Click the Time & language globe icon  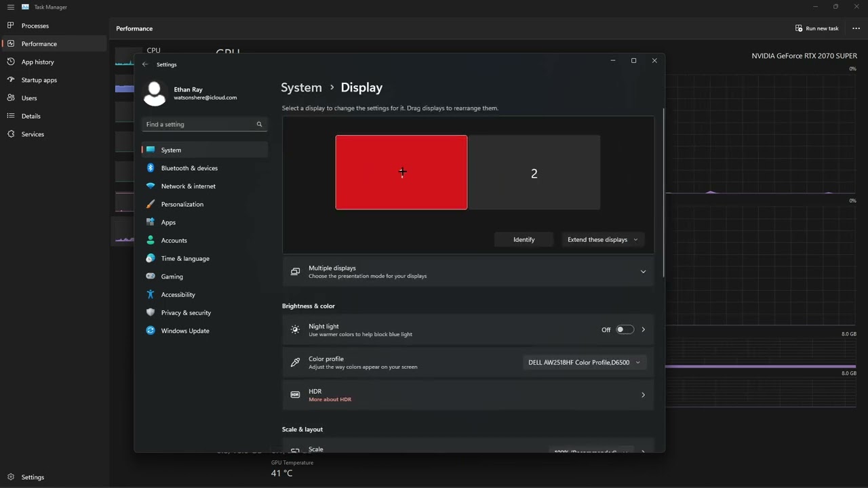tap(151, 258)
